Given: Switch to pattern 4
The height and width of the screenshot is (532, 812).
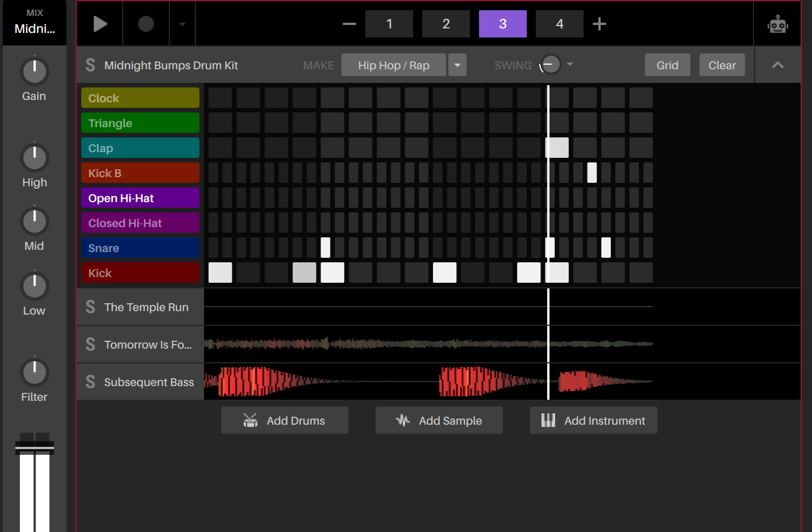Looking at the screenshot, I should [560, 24].
